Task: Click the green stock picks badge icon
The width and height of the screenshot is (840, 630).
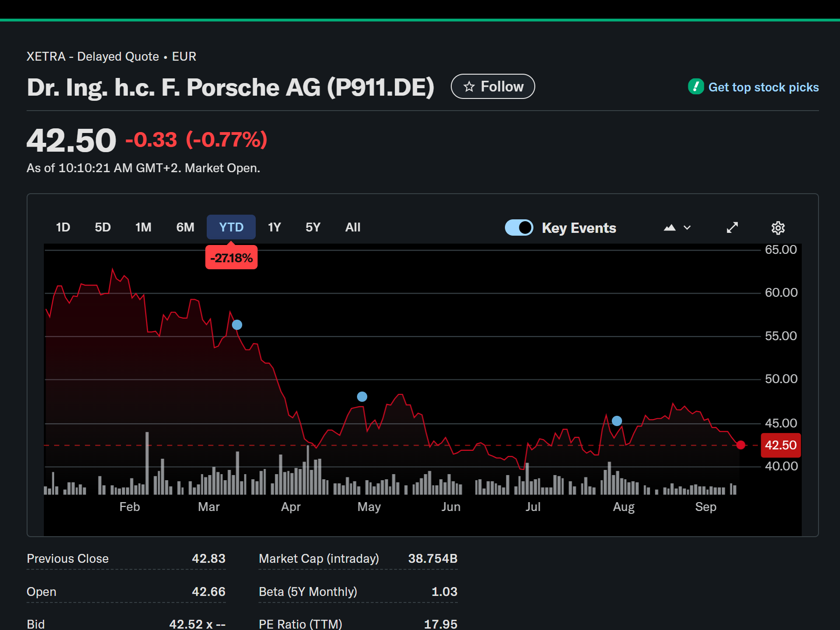Action: tap(696, 87)
